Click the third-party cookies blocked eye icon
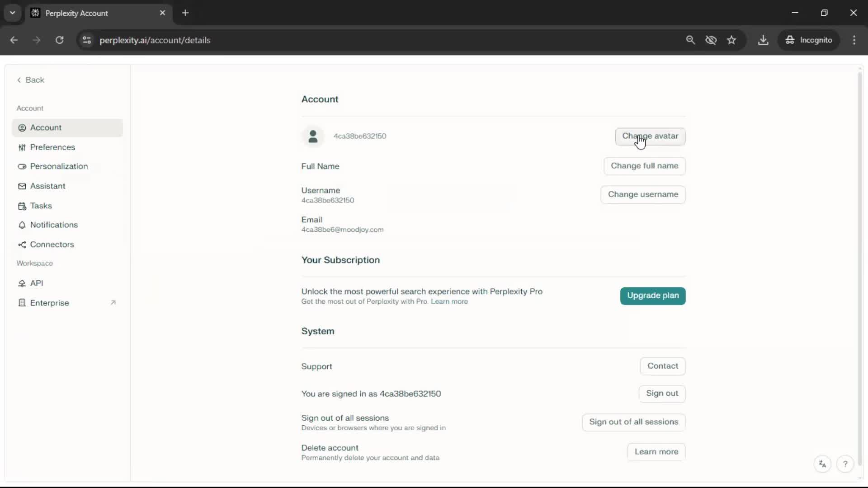The width and height of the screenshot is (868, 488). coord(711,40)
